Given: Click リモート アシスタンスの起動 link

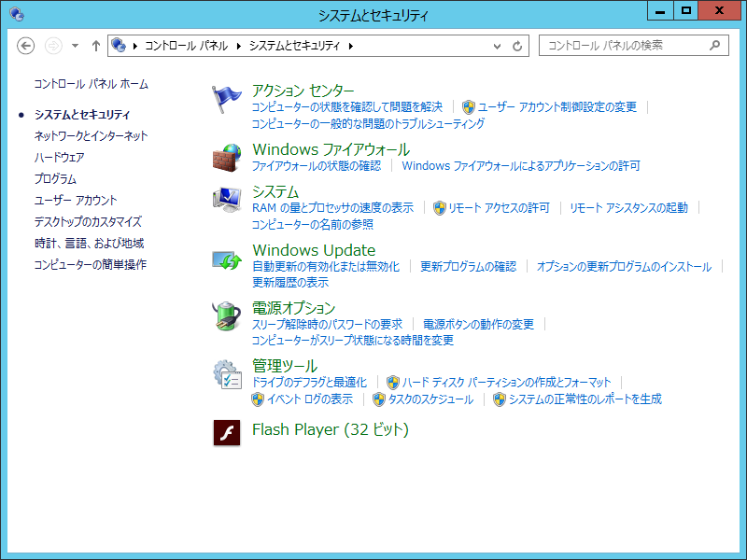Looking at the screenshot, I should (x=628, y=208).
